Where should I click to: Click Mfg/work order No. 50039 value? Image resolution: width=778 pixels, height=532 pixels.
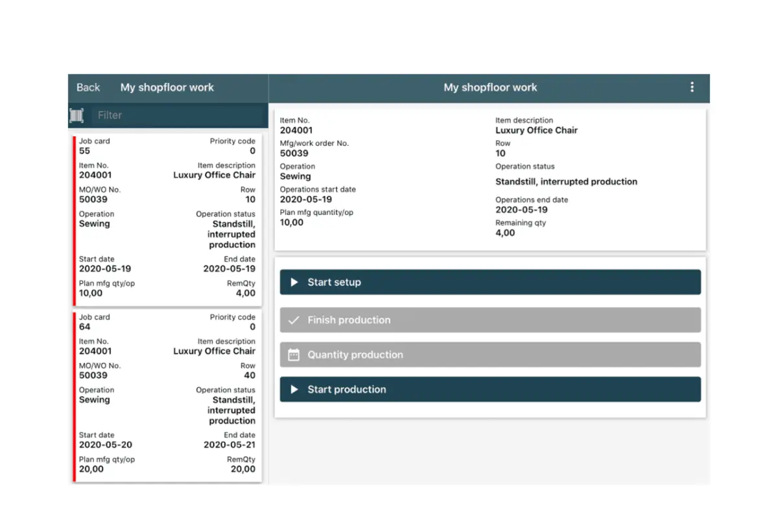point(293,153)
